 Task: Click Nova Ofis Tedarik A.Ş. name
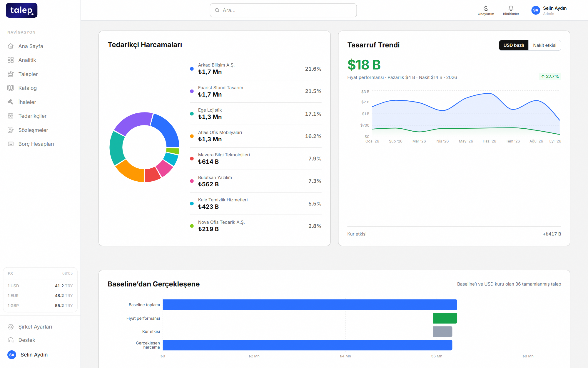click(221, 222)
